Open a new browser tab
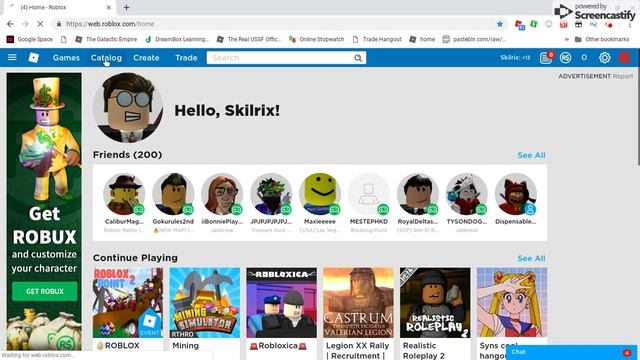 127,7
